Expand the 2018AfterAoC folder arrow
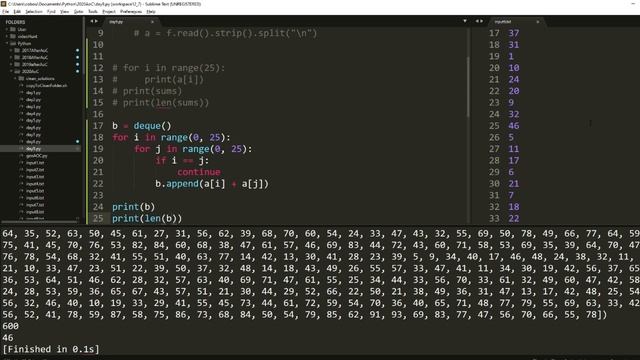Screen dimensions: 640x360 pyautogui.click(x=11, y=58)
